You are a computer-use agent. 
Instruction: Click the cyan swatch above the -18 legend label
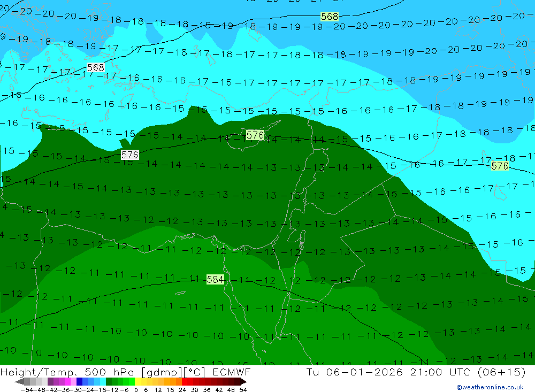(103, 382)
